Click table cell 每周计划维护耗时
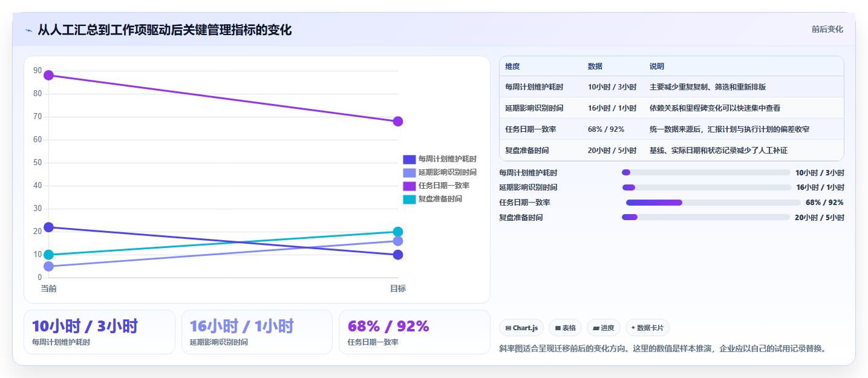This screenshot has width=868, height=378. [534, 87]
